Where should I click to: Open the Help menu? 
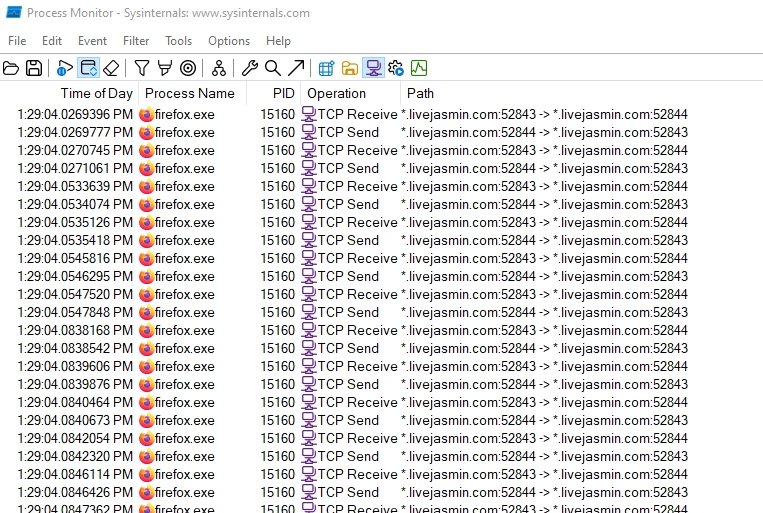point(278,41)
